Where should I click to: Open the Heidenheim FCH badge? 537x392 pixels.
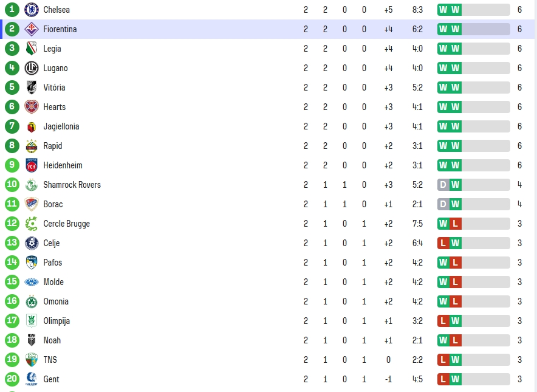32,165
